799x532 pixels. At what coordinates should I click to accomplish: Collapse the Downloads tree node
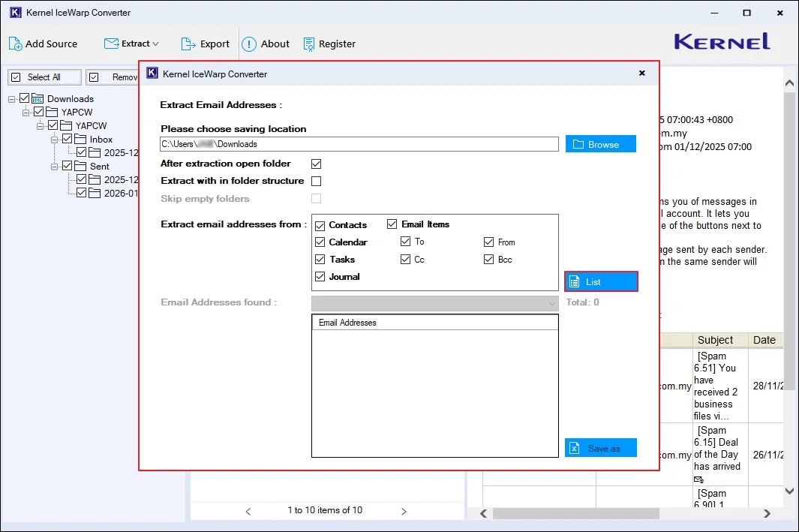pos(13,98)
